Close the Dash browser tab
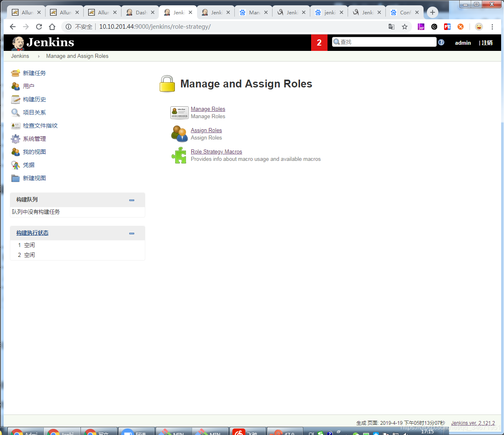Image resolution: width=504 pixels, height=435 pixels. [x=153, y=12]
